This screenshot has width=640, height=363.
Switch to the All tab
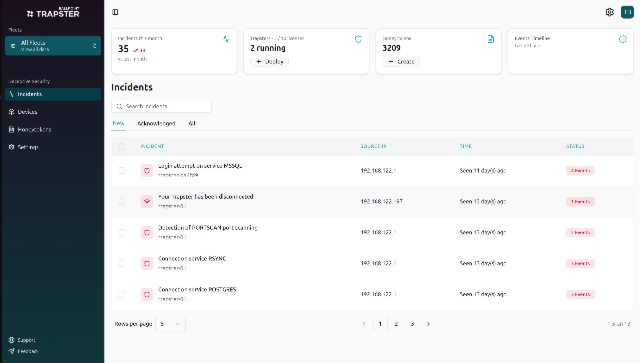click(192, 123)
